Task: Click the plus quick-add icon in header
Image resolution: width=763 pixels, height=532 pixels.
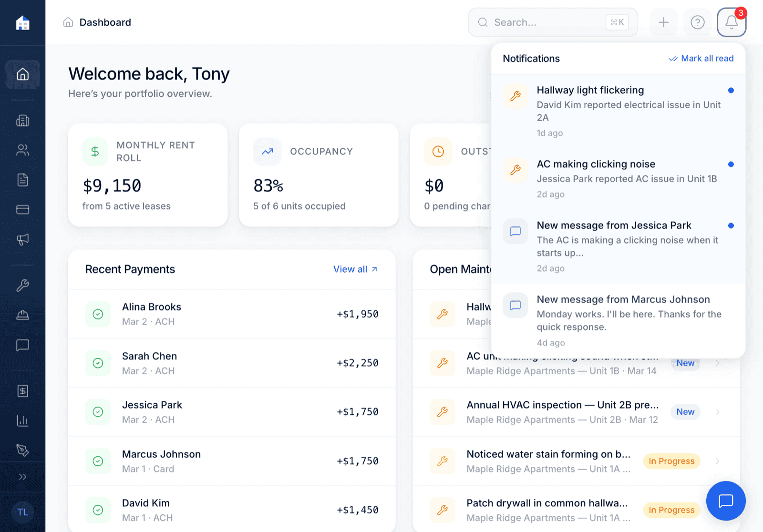Action: tap(663, 22)
